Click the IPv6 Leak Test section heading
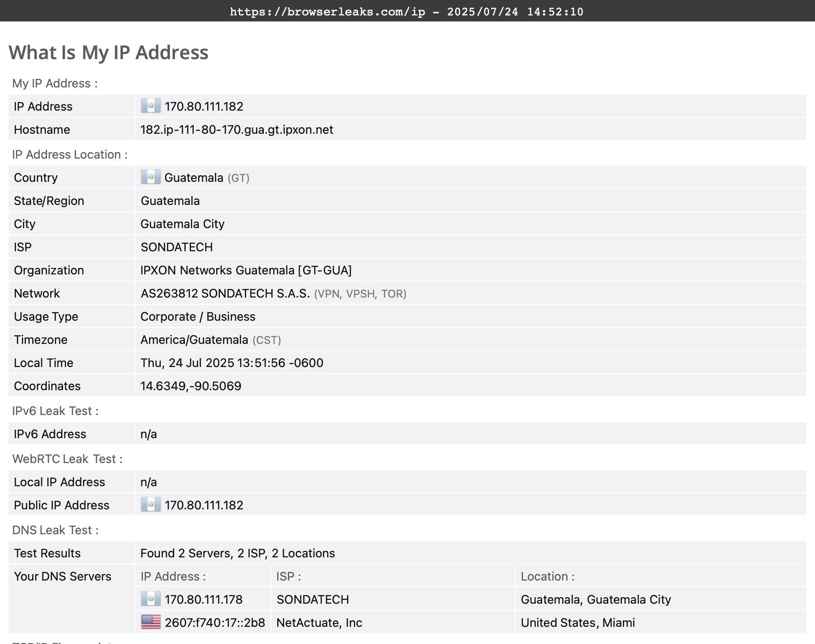 click(x=55, y=411)
